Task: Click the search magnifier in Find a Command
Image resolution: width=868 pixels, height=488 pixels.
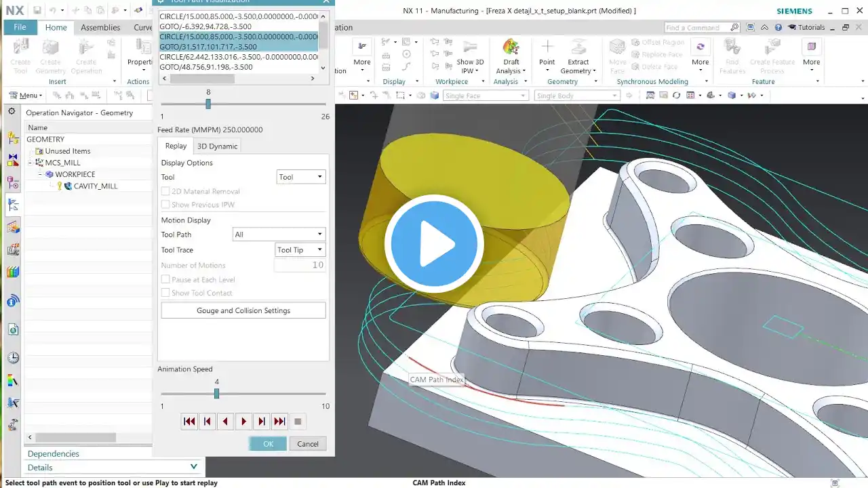Action: click(x=734, y=28)
